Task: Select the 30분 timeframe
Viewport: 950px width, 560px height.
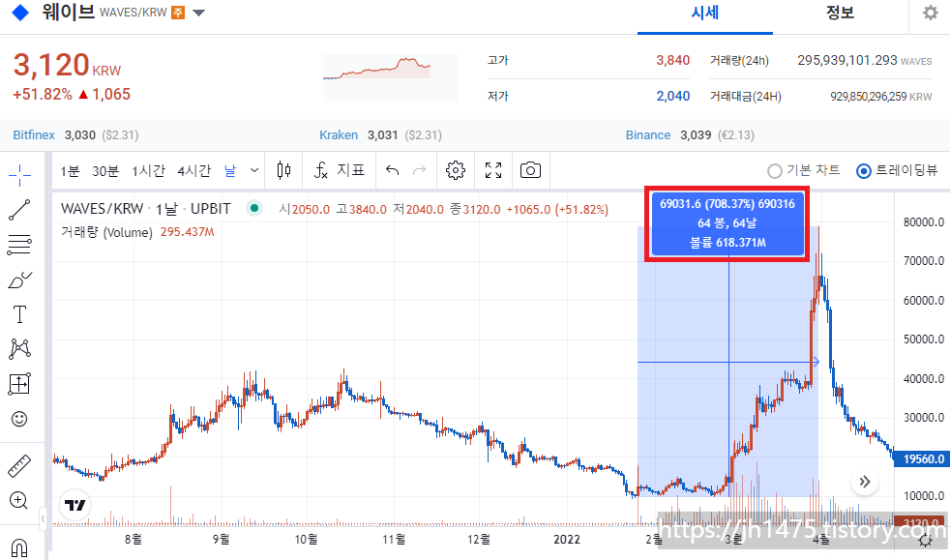Action: (105, 171)
